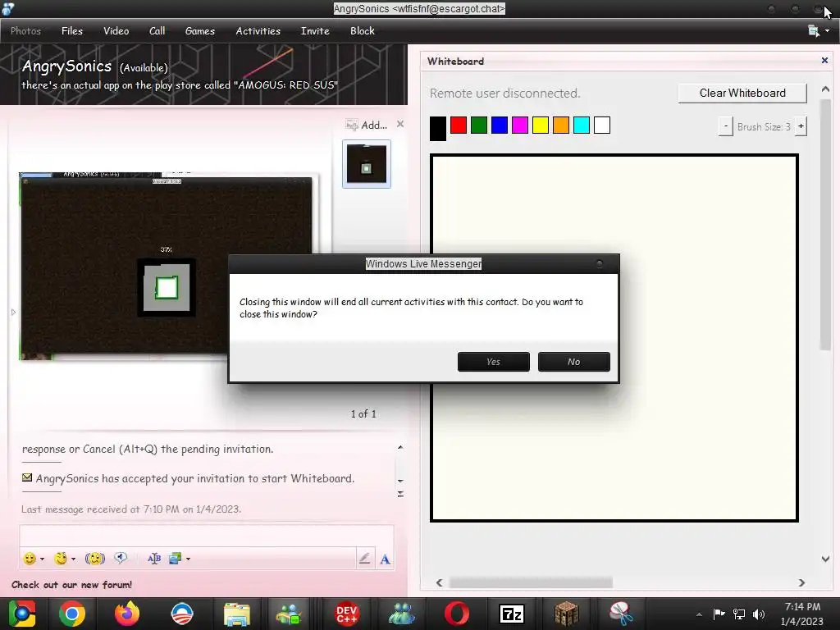This screenshot has height=630, width=840.
Task: Click the AngrySonics contact name
Action: coord(66,66)
